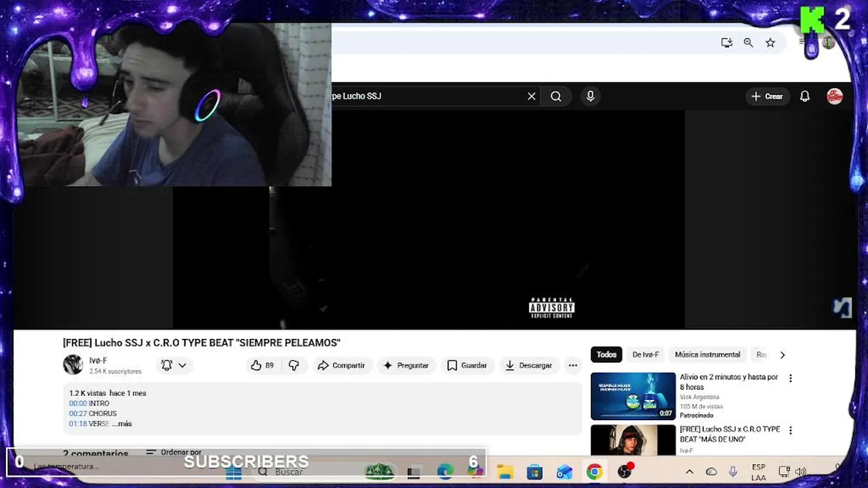Bookmark this page with the star

click(770, 43)
